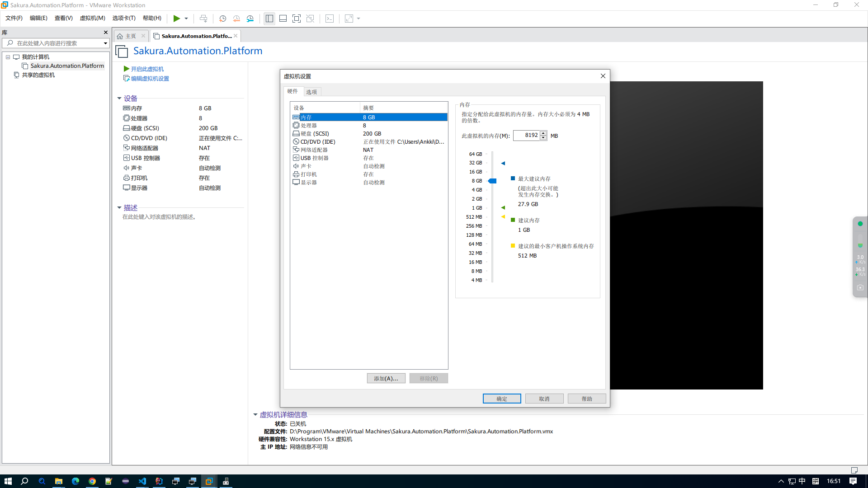Click the memory settings icon in device list
This screenshot has height=488, width=868.
coord(296,117)
